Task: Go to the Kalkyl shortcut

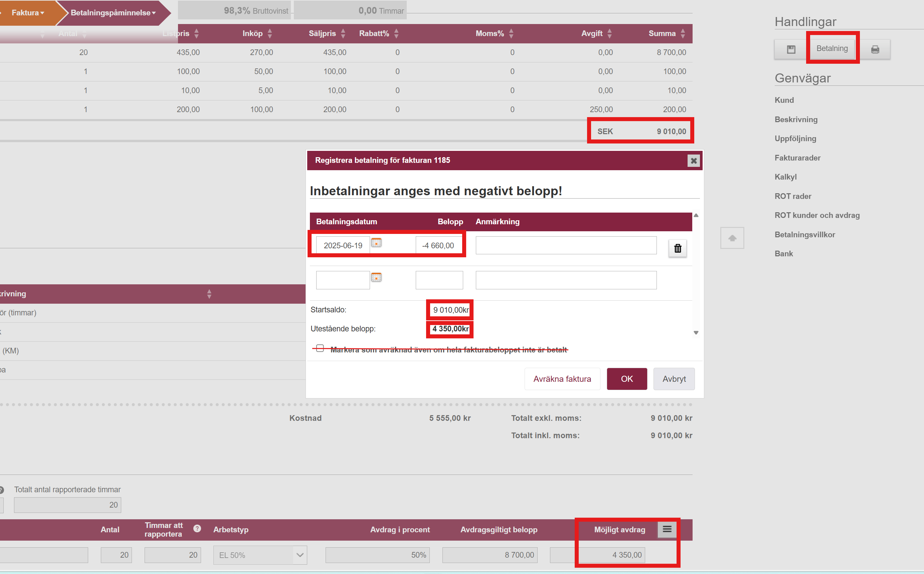Action: click(x=785, y=177)
